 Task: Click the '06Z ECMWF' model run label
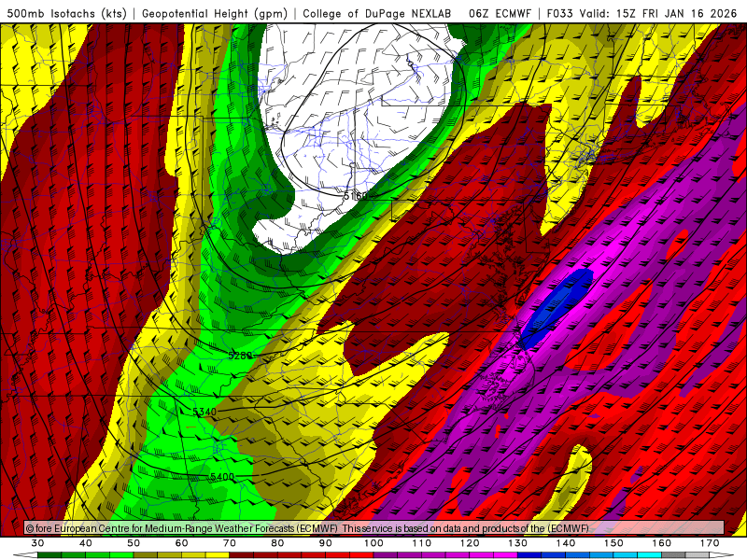coord(500,14)
